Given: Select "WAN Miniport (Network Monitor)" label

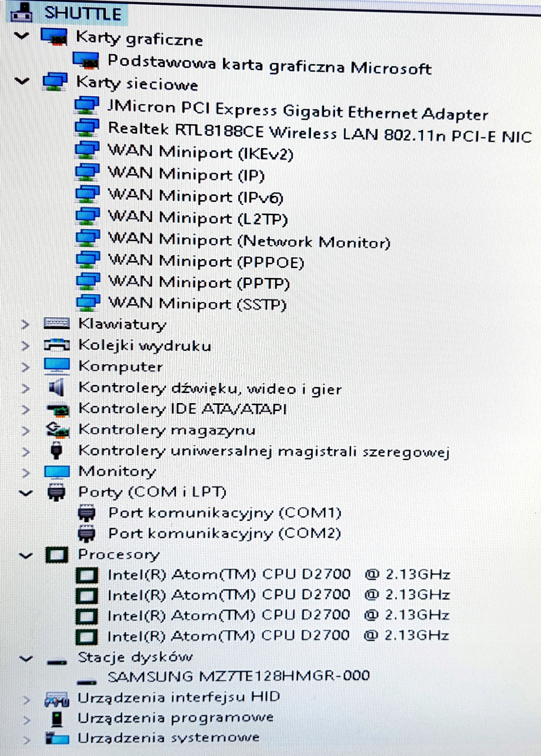Looking at the screenshot, I should [249, 241].
